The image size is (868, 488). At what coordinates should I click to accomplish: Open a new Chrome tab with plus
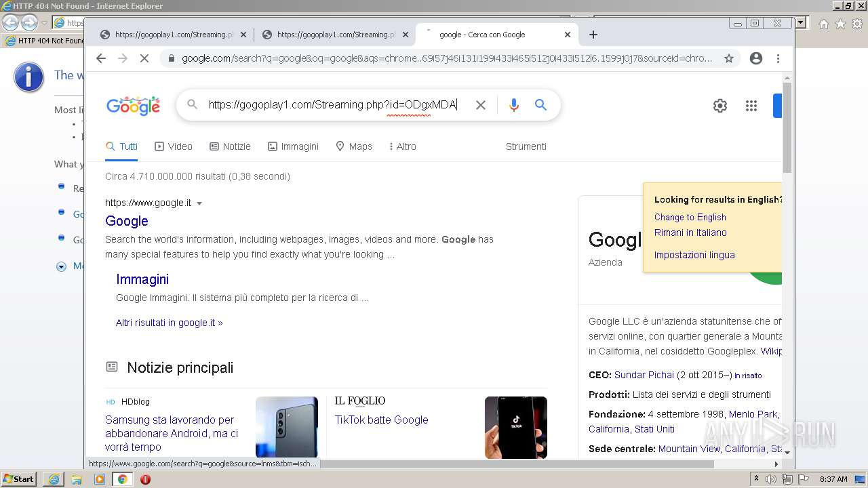(593, 35)
